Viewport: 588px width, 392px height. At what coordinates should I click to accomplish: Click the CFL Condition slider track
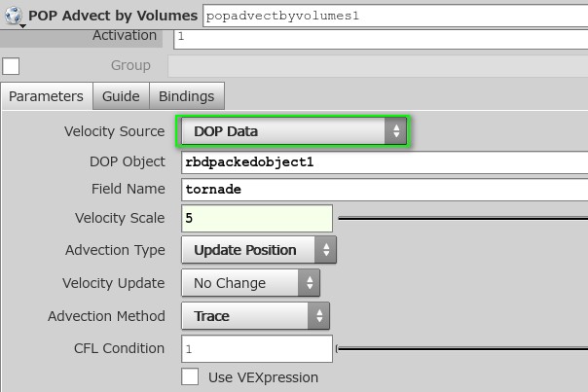pyautogui.click(x=462, y=349)
